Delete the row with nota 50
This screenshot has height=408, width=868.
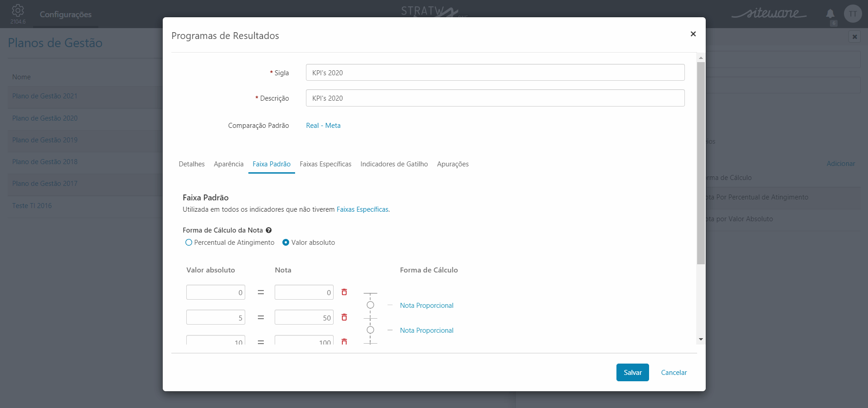344,317
